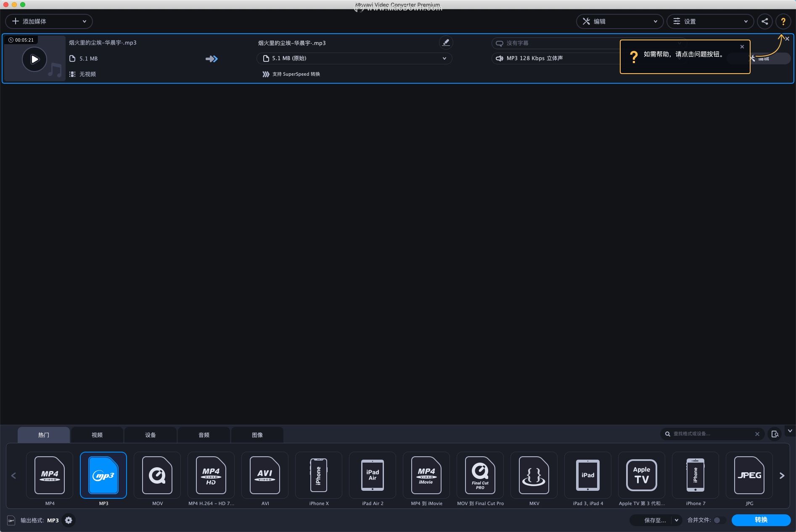Screen dimensions: 796x532
Task: Click the output file name text
Action: [x=292, y=43]
